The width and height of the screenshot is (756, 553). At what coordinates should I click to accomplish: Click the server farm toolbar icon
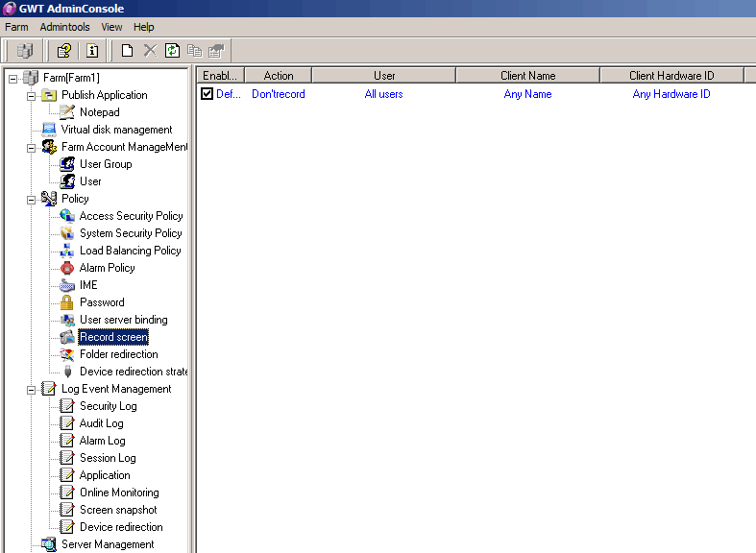[x=25, y=51]
